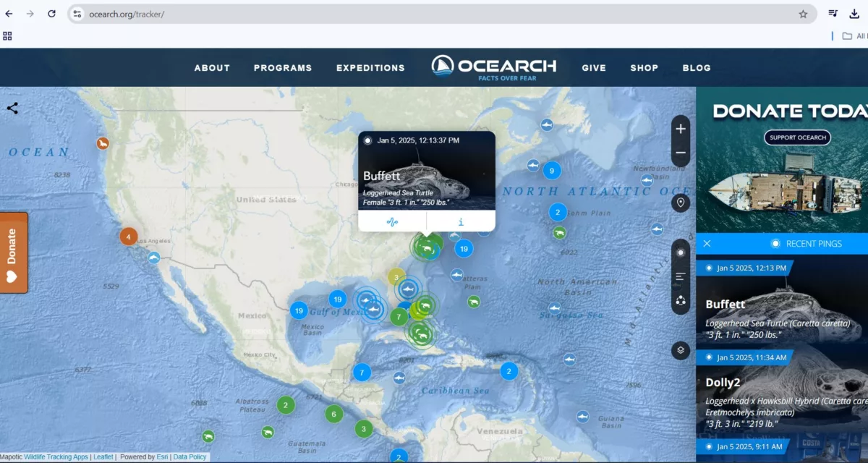Expand the map layers selector
This screenshot has height=463, width=868.
click(681, 351)
